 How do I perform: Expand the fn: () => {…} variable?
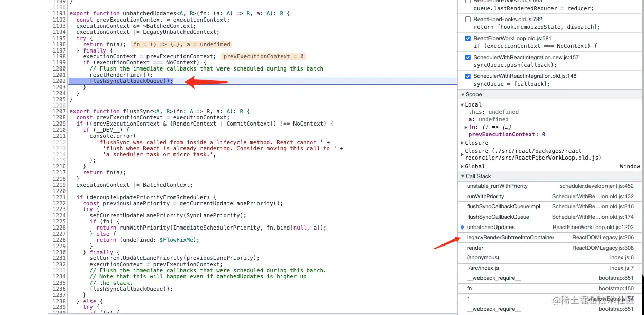466,127
